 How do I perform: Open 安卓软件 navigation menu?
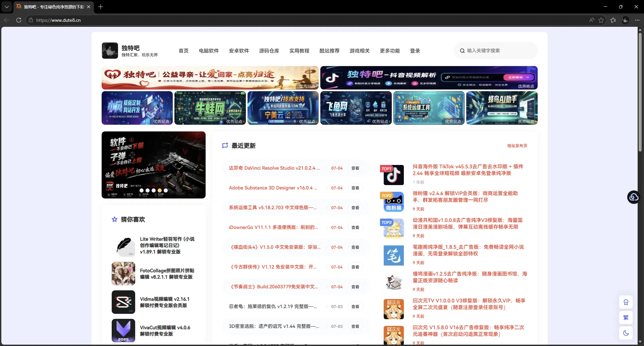(x=239, y=51)
